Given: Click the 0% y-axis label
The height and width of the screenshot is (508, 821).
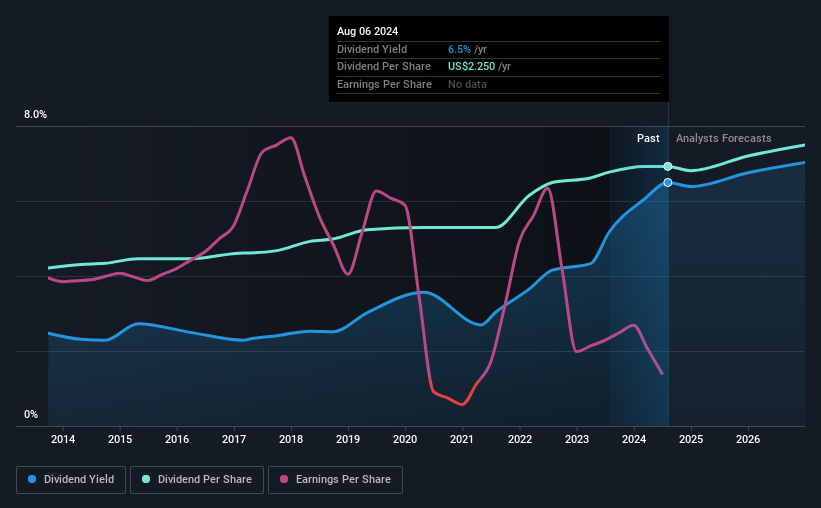Looking at the screenshot, I should point(31,414).
